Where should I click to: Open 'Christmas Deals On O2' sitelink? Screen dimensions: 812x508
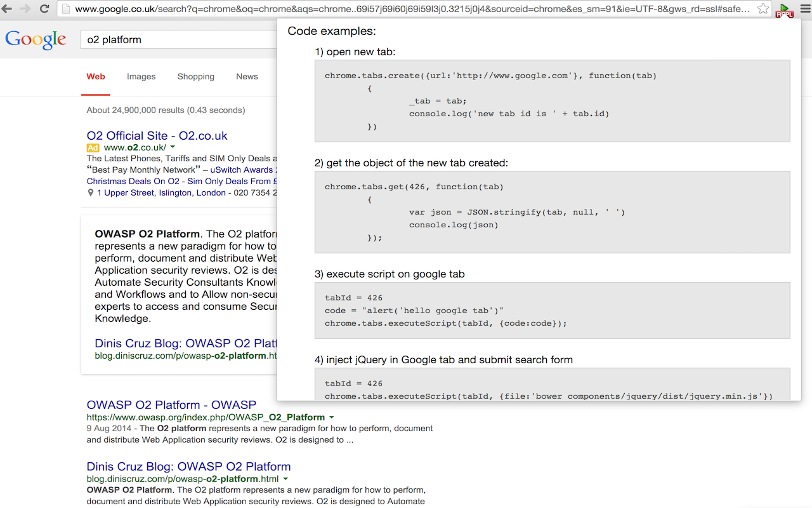point(133,181)
